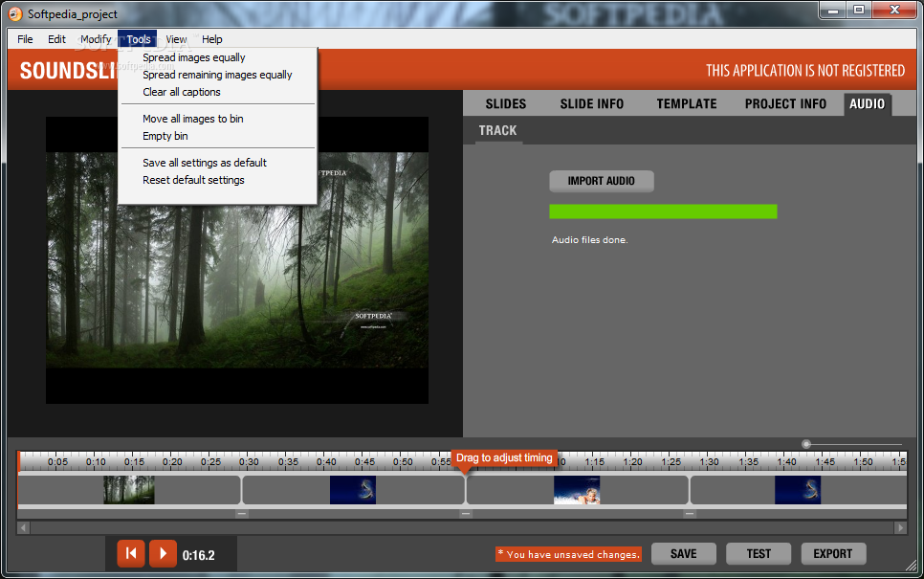Select the AUDIO tab
924x579 pixels.
click(x=867, y=103)
